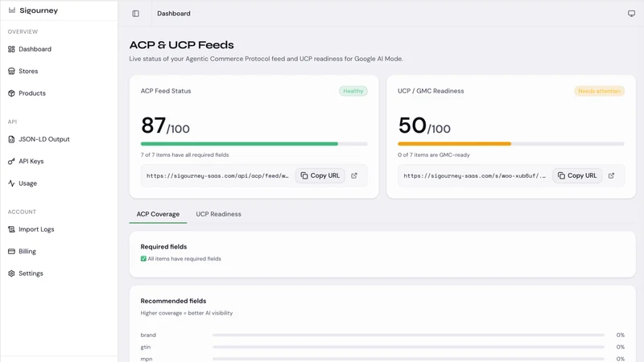Image resolution: width=644 pixels, height=362 pixels.
Task: Click the Sigourney brand name
Action: pyautogui.click(x=39, y=10)
